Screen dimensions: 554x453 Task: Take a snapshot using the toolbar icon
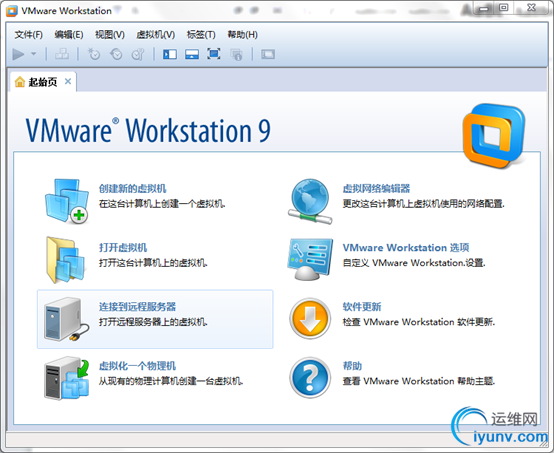(94, 54)
